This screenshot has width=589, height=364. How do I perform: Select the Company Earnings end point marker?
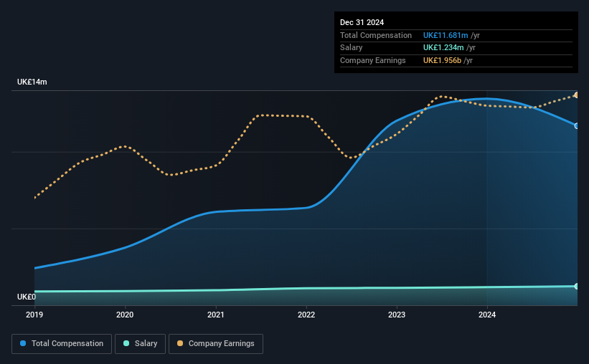[577, 95]
